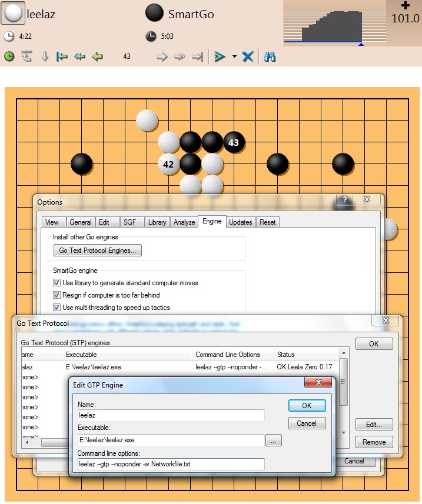The image size is (422, 504).
Task: Close the Edit GTP Engine dialog
Action: click(x=318, y=382)
